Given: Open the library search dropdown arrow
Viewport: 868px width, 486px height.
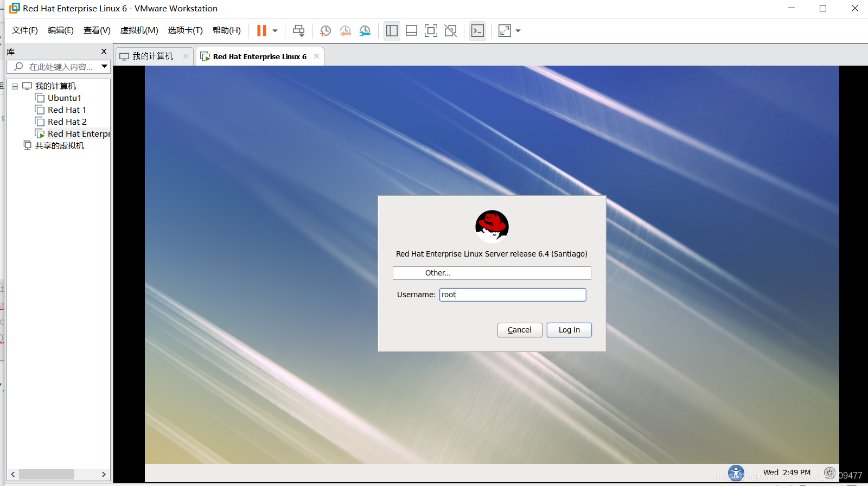Looking at the screenshot, I should click(105, 66).
